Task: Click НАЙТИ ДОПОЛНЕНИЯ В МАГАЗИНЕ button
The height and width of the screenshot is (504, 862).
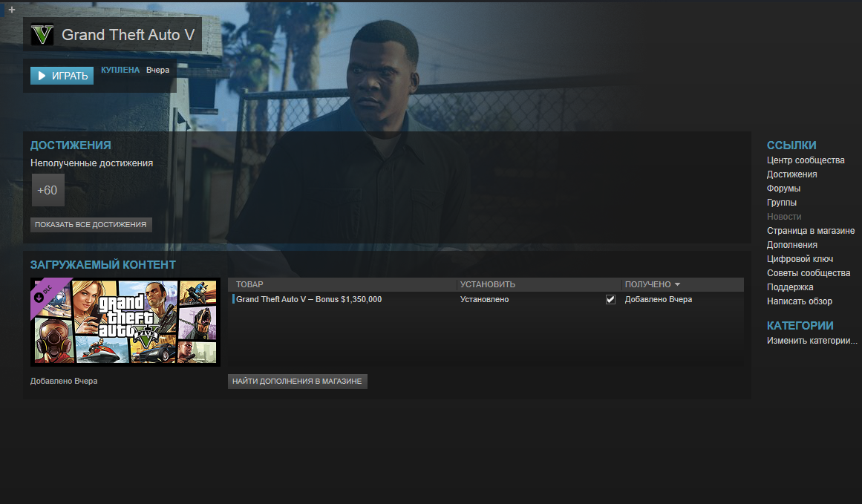Action: 298,381
